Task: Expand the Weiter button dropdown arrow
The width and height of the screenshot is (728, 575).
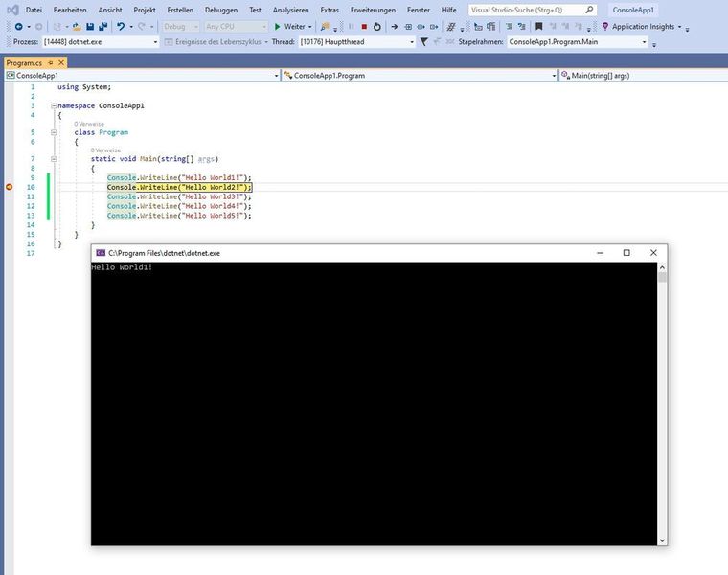Action: [x=310, y=27]
